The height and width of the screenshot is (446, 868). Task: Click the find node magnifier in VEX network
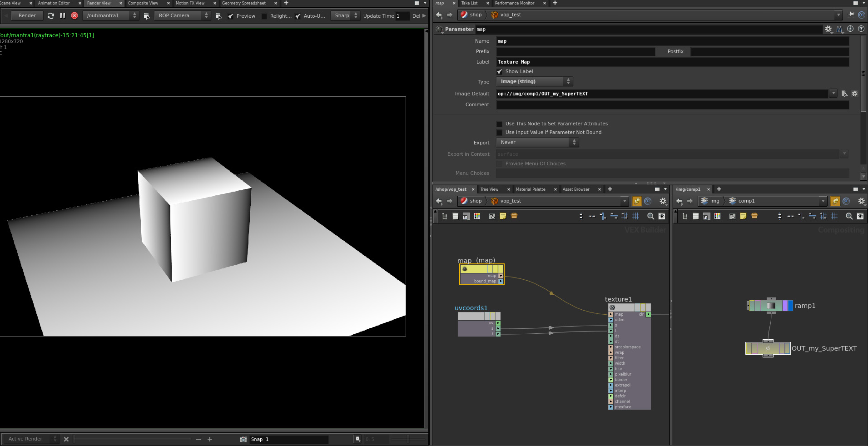pos(650,216)
